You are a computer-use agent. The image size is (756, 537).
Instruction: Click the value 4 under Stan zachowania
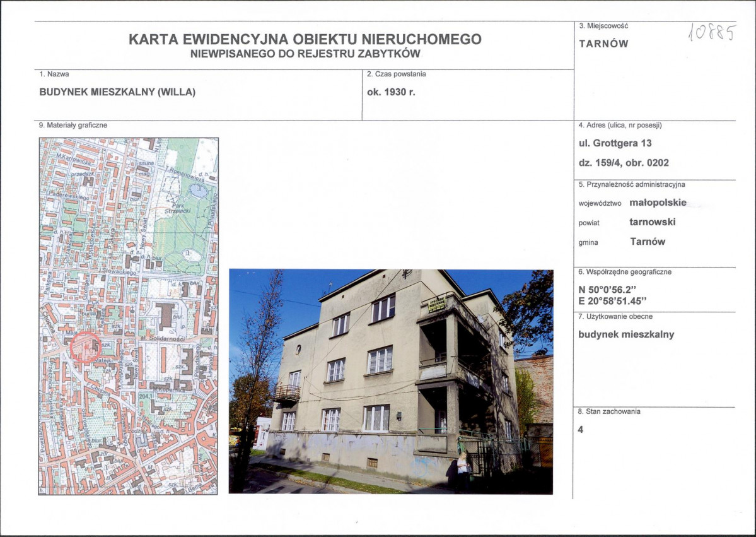click(x=580, y=429)
